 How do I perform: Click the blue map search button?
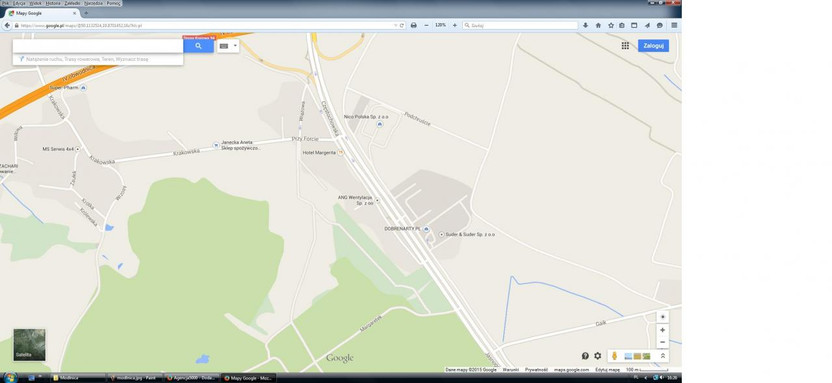(198, 46)
